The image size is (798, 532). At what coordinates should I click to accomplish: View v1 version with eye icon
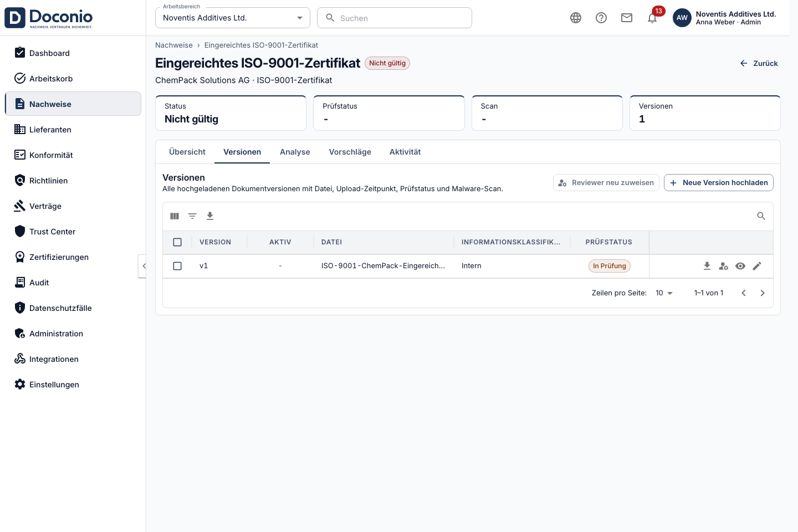tap(740, 266)
